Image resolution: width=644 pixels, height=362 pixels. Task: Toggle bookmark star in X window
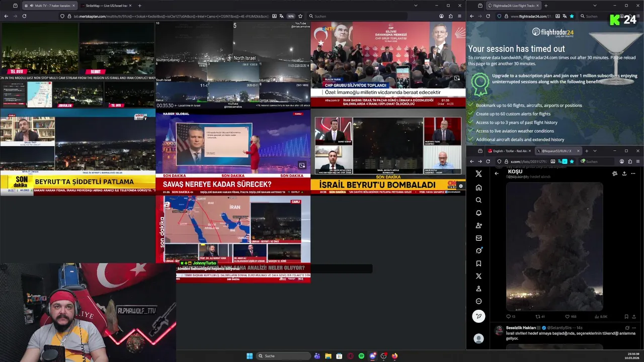pos(572,161)
